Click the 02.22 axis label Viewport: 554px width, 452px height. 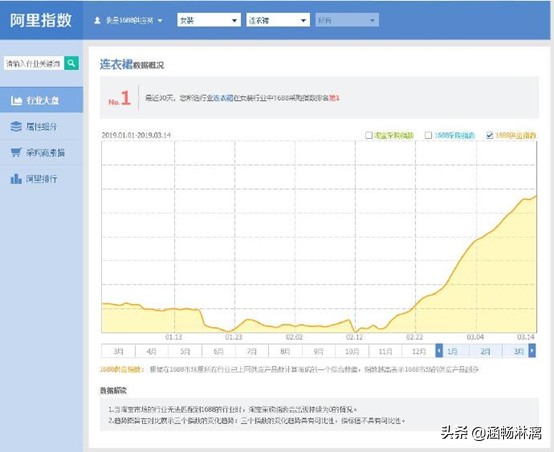(414, 337)
